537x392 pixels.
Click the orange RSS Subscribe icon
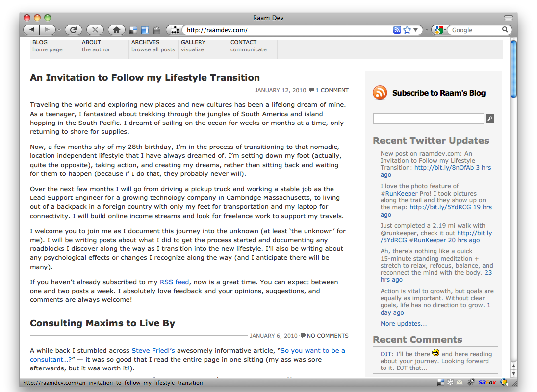pos(380,93)
